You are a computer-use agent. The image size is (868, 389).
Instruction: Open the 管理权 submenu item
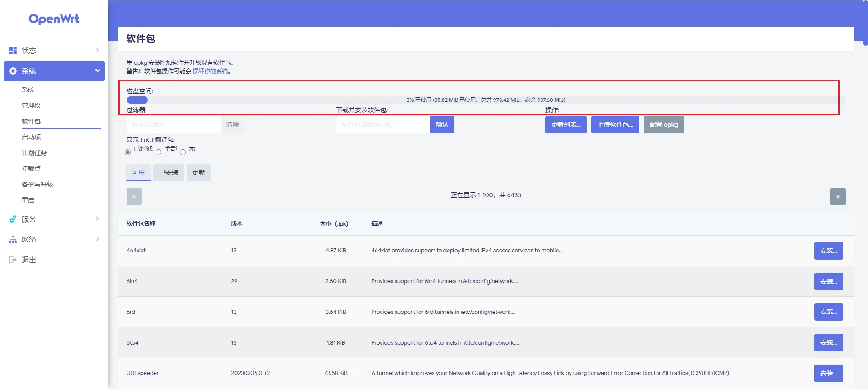[31, 105]
